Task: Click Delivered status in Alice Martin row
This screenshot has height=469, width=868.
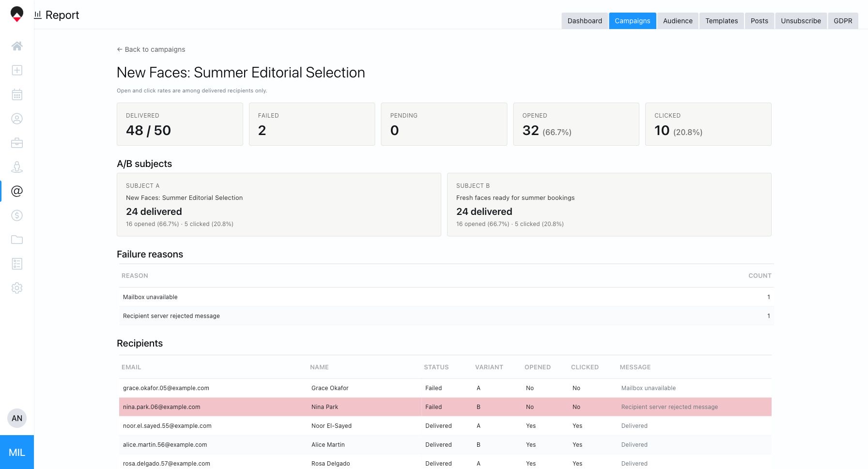Action: click(438, 445)
